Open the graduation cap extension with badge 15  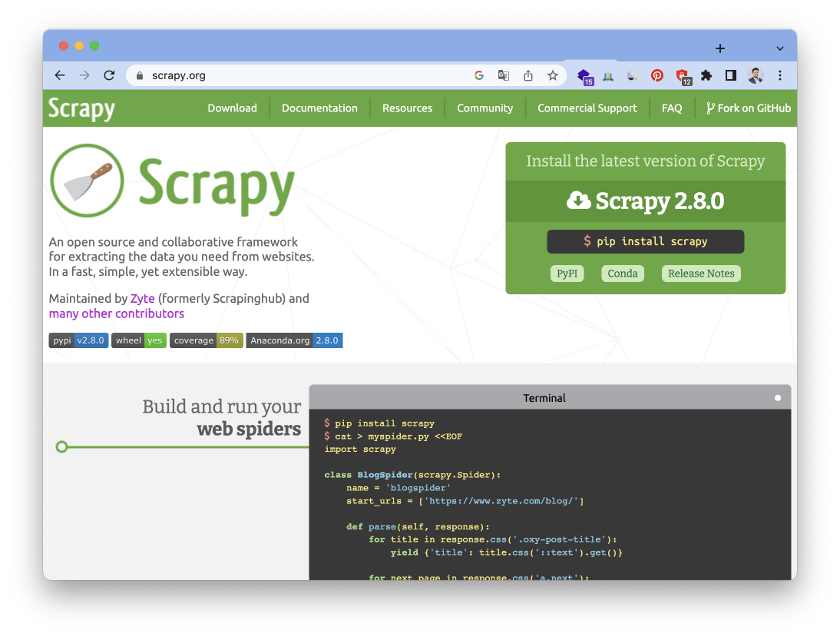coord(584,76)
